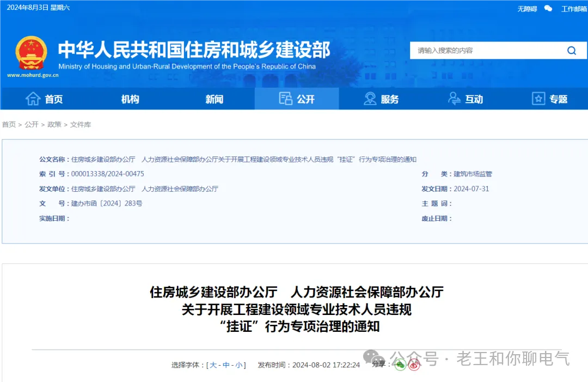Share article via red Weibo icon

click(414, 365)
